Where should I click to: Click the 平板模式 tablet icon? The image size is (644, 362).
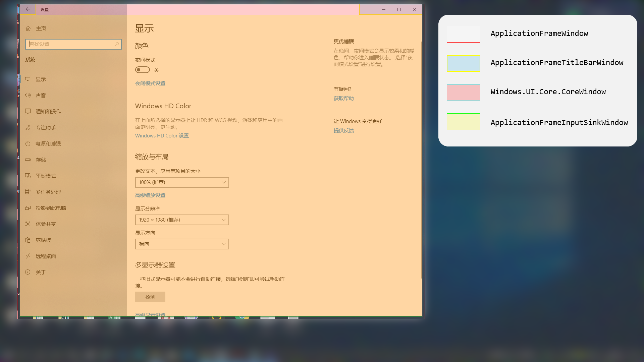click(28, 176)
